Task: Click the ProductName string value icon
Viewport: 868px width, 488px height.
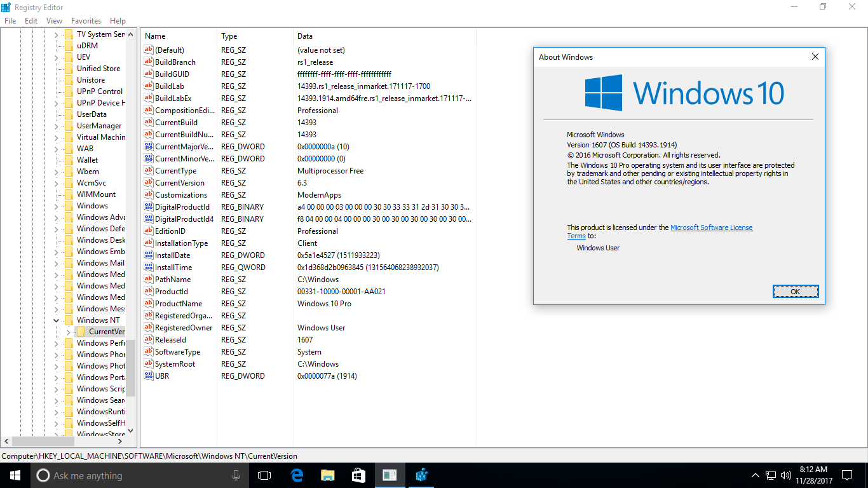Action: 149,304
